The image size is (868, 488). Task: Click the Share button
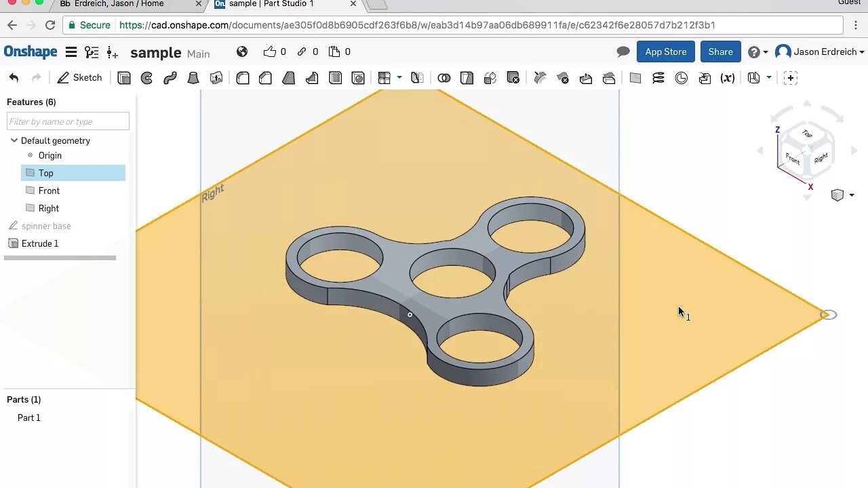coord(720,52)
